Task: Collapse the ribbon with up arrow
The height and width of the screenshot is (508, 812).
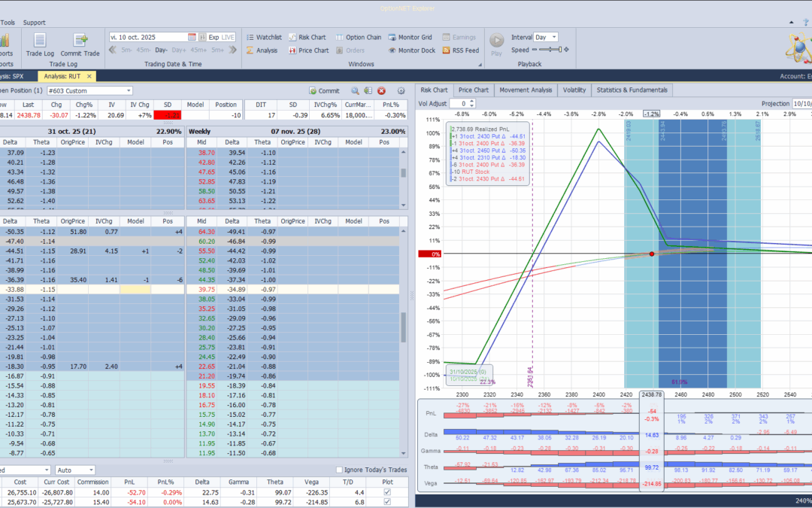Action: pos(791,23)
